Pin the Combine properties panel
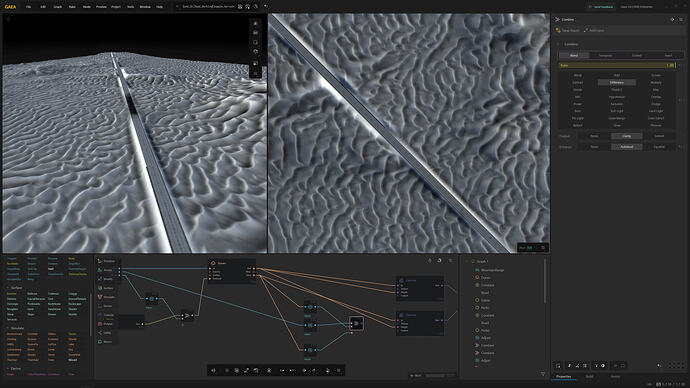 point(672,19)
